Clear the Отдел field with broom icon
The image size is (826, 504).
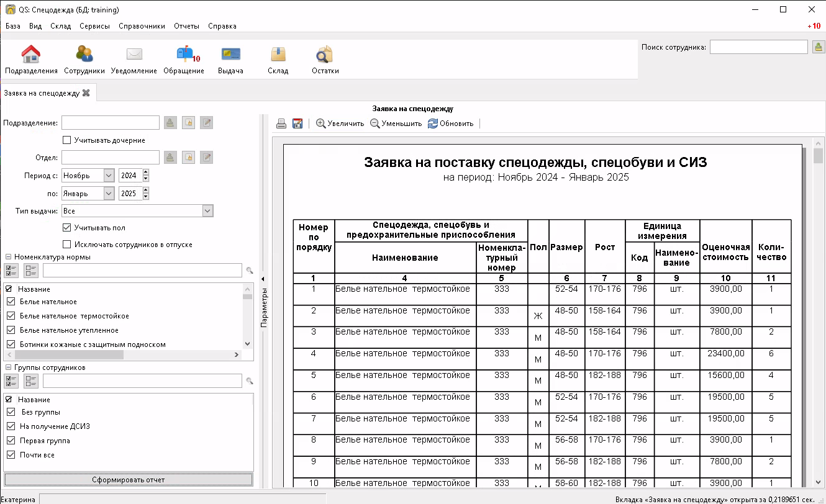tap(170, 158)
